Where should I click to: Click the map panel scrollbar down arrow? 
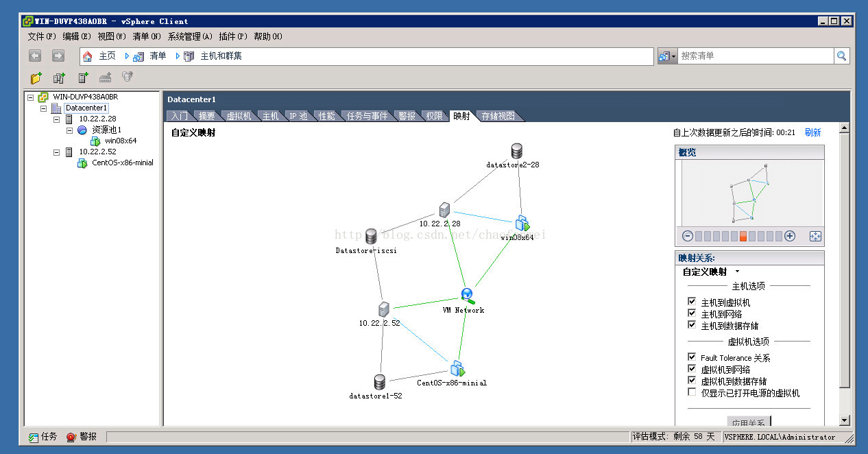(x=844, y=420)
